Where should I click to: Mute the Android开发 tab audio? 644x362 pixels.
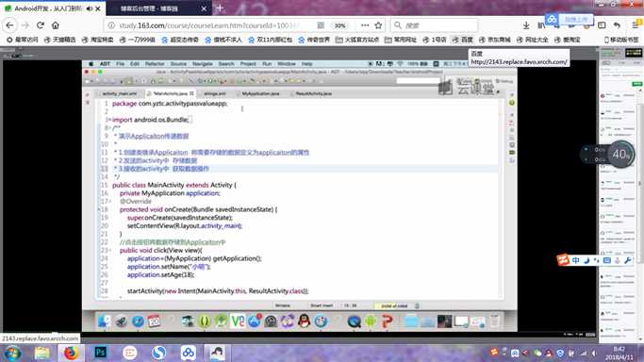click(x=90, y=8)
